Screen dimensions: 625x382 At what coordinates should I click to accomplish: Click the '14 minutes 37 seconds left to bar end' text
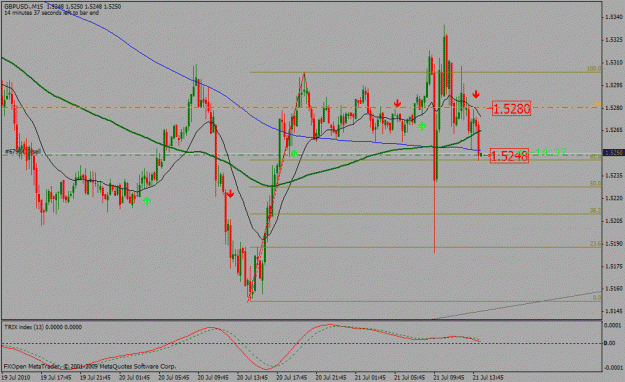[51, 13]
